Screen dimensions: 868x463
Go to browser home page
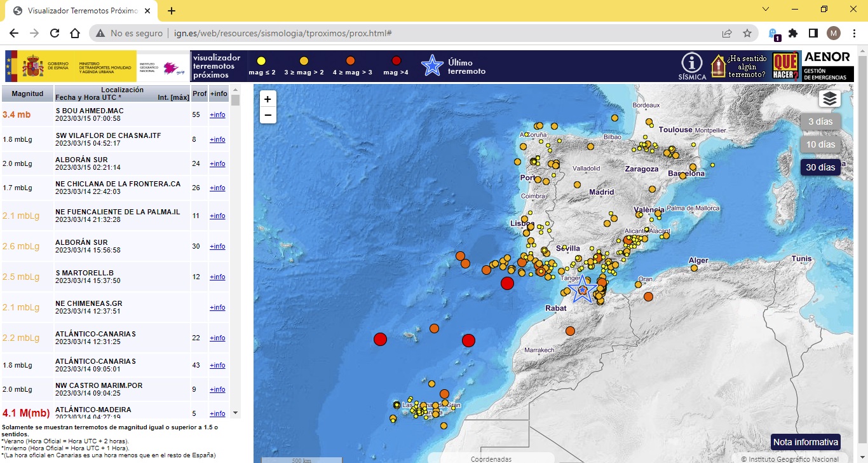pos(75,33)
